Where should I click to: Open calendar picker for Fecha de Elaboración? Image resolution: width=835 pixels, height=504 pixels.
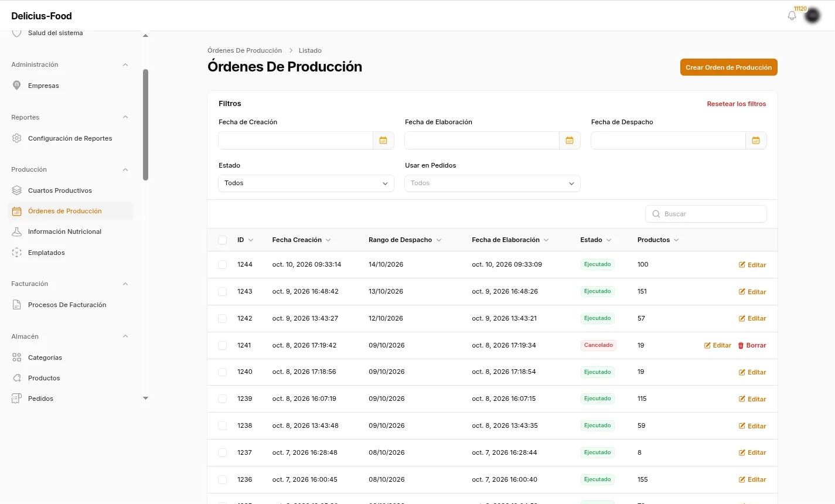pyautogui.click(x=570, y=141)
